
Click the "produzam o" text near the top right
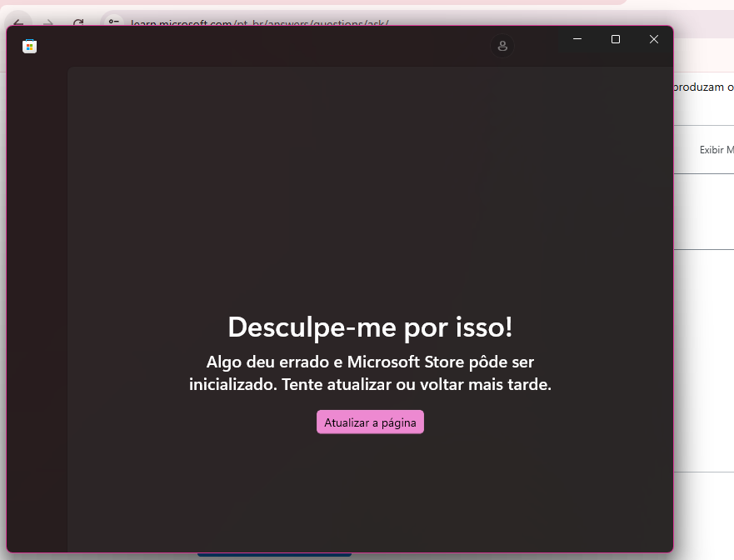click(702, 86)
